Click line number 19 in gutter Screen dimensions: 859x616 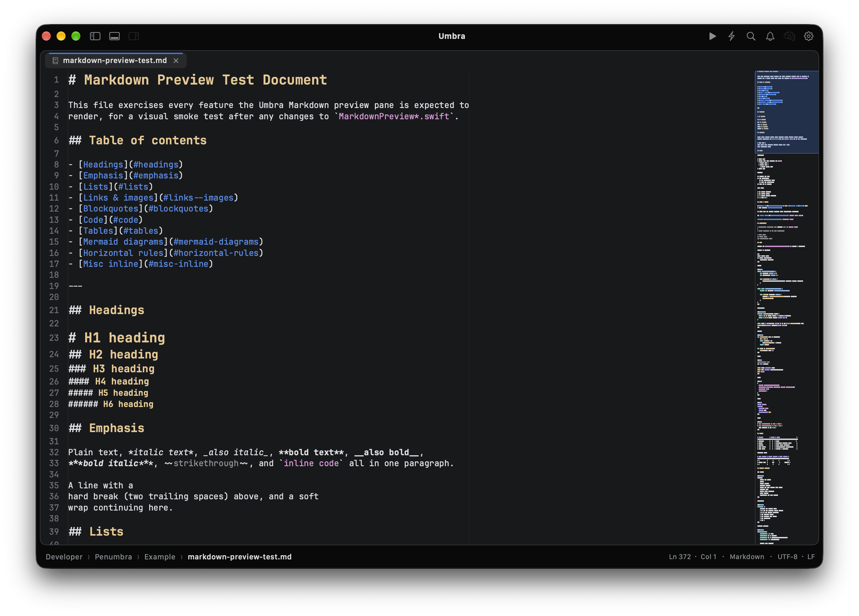click(x=54, y=286)
